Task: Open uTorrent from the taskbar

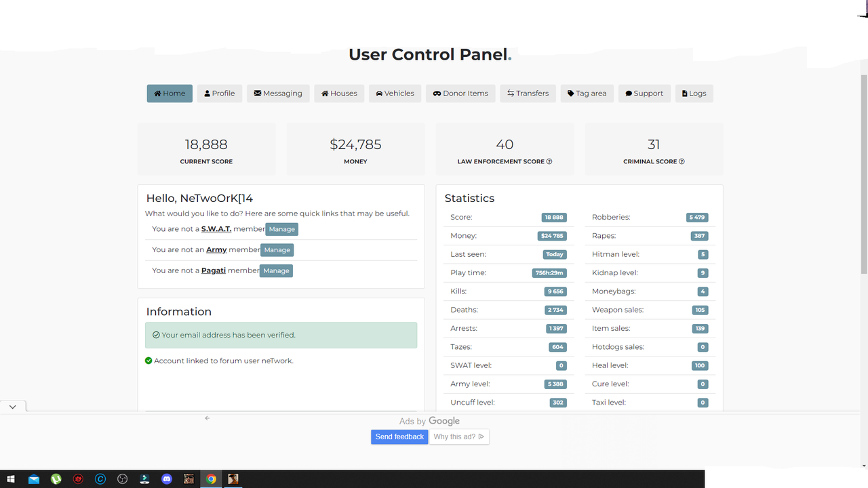Action: [x=56, y=479]
